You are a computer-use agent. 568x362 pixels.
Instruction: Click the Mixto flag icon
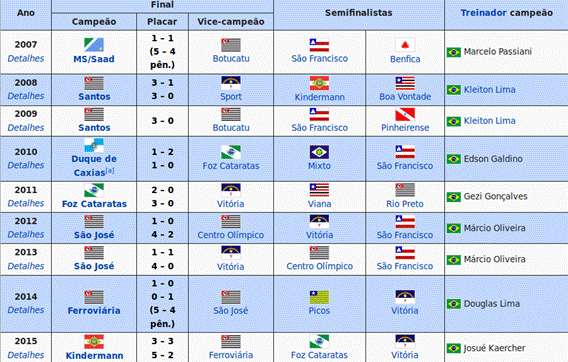pyautogui.click(x=319, y=152)
